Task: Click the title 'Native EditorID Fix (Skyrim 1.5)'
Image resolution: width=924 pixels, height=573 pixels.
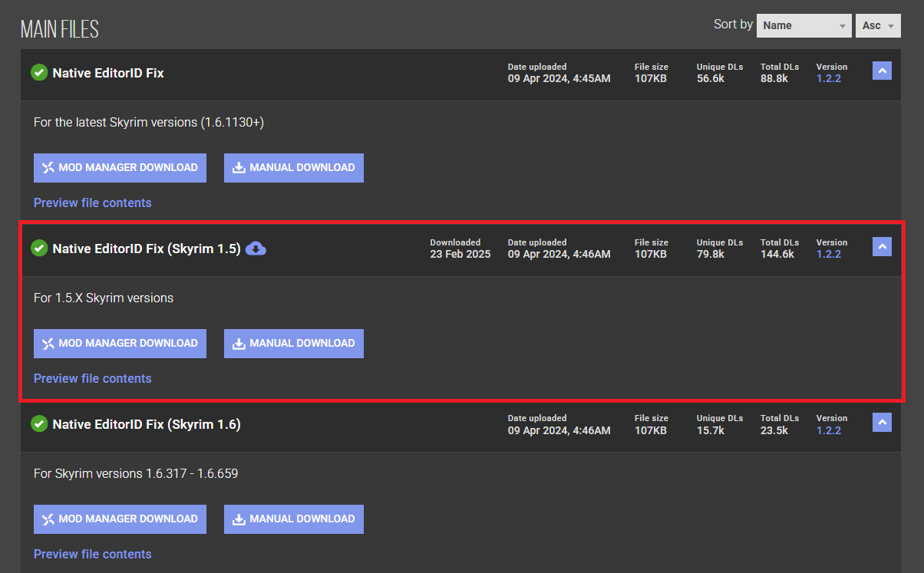Action: pos(147,249)
